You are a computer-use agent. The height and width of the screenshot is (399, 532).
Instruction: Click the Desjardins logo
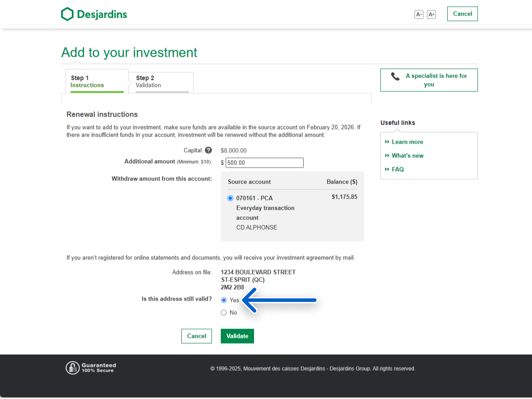(x=94, y=14)
